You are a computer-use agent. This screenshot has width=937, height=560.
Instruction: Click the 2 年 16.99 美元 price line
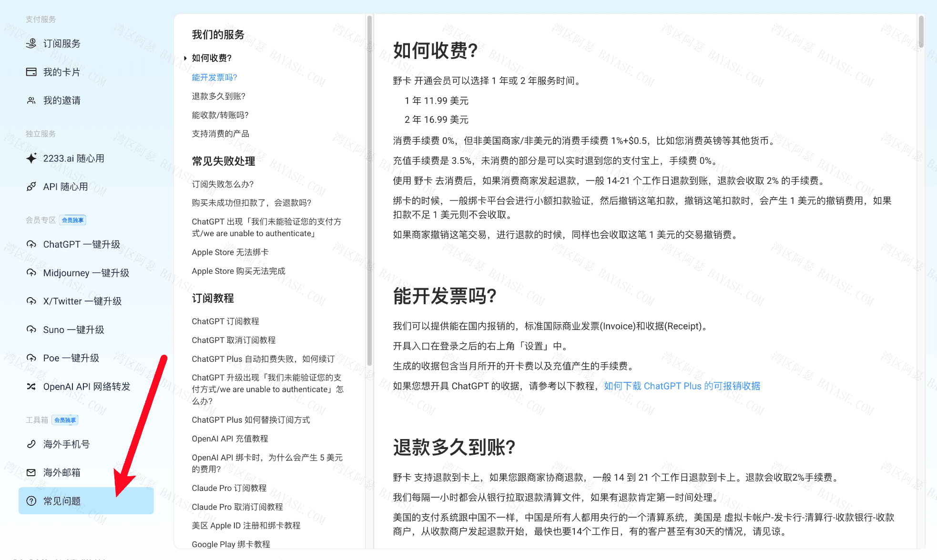coord(437,120)
